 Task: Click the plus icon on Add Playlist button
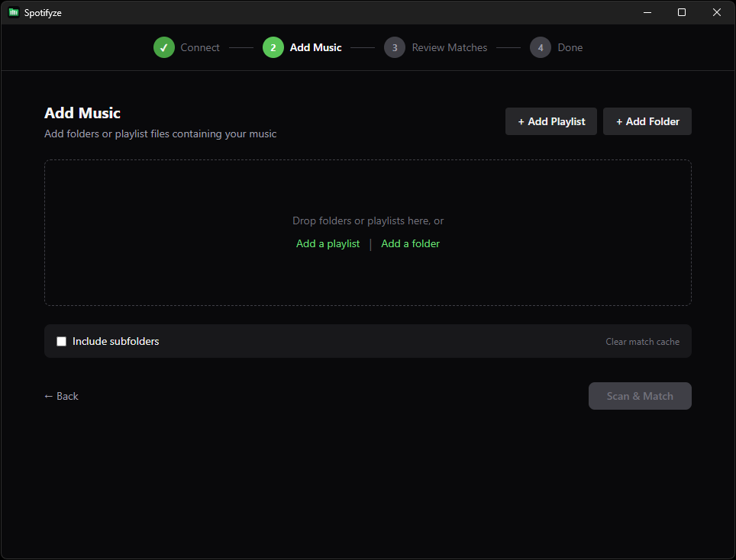(x=521, y=121)
